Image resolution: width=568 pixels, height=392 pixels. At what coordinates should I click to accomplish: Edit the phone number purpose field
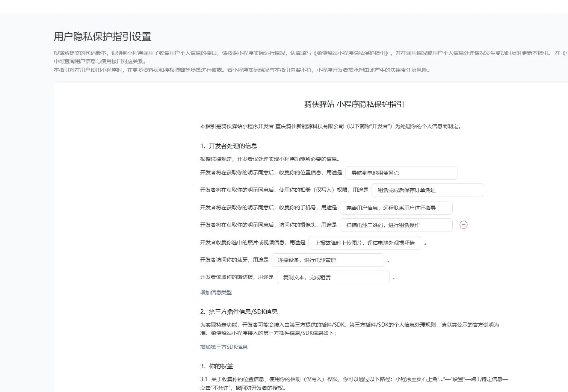pos(396,207)
